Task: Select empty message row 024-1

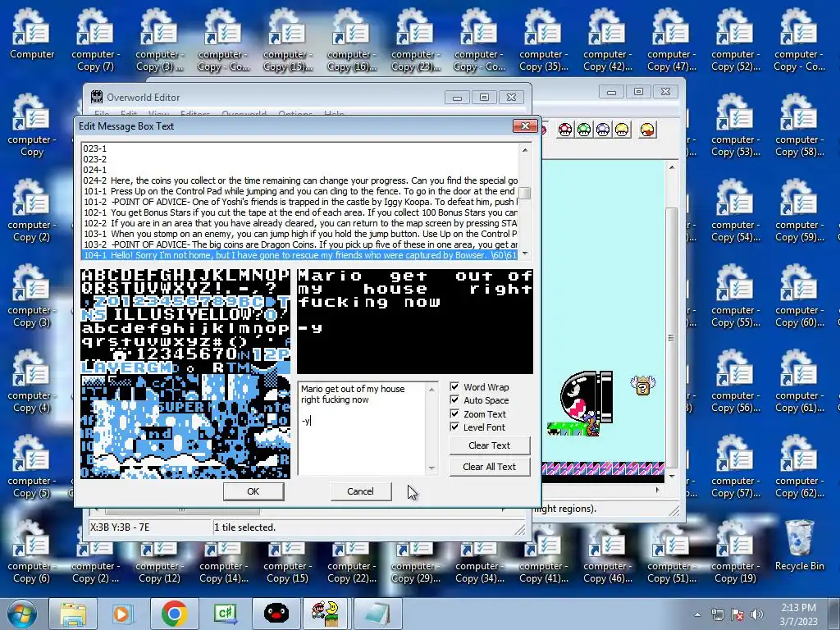Action: [x=300, y=170]
